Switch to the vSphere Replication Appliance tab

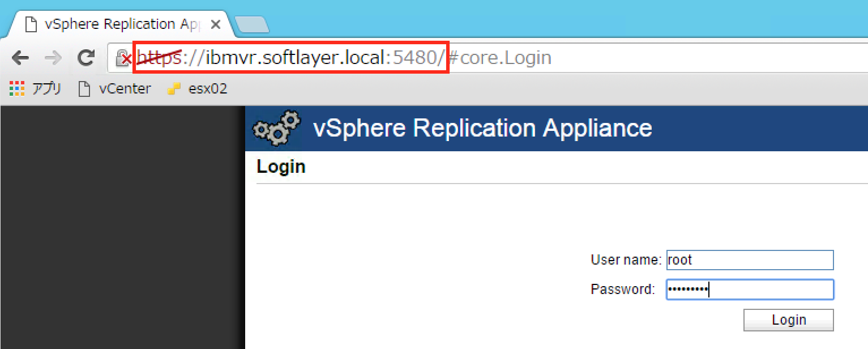tap(108, 23)
